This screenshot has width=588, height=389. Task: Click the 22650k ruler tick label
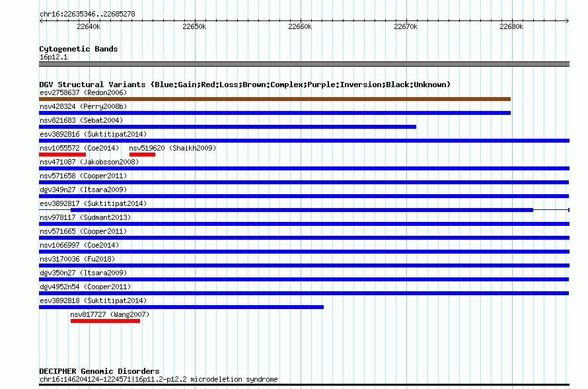[x=194, y=26]
